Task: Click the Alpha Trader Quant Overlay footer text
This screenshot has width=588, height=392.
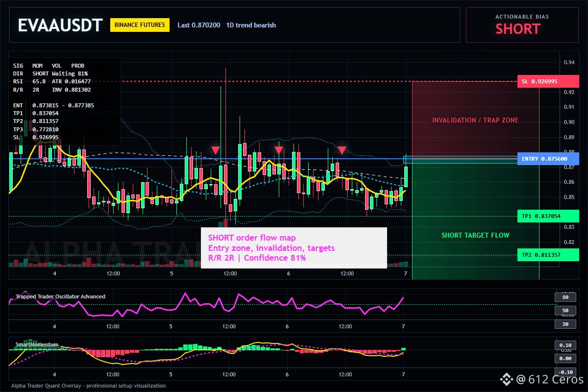Action: 88,386
